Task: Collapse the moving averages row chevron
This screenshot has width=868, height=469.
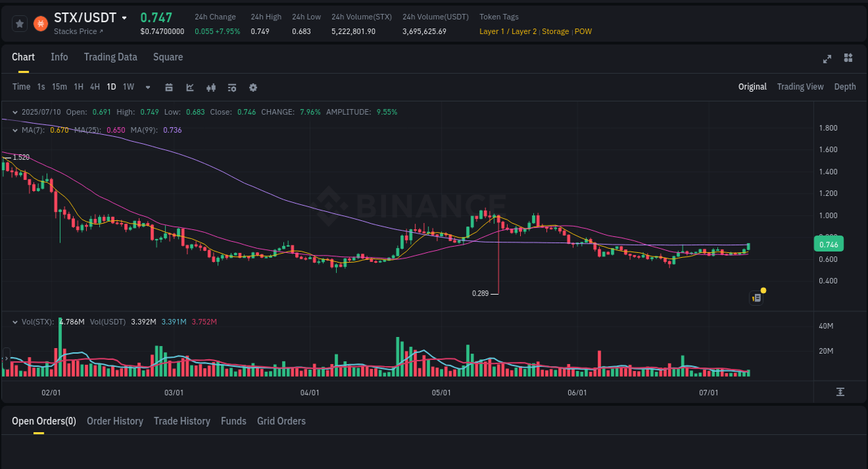Action: click(14, 130)
